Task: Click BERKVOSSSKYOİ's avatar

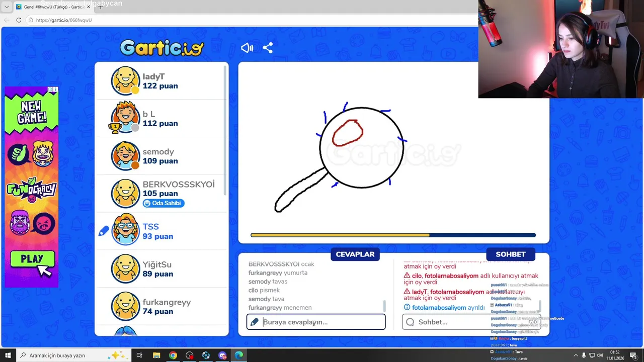Action: tap(125, 193)
